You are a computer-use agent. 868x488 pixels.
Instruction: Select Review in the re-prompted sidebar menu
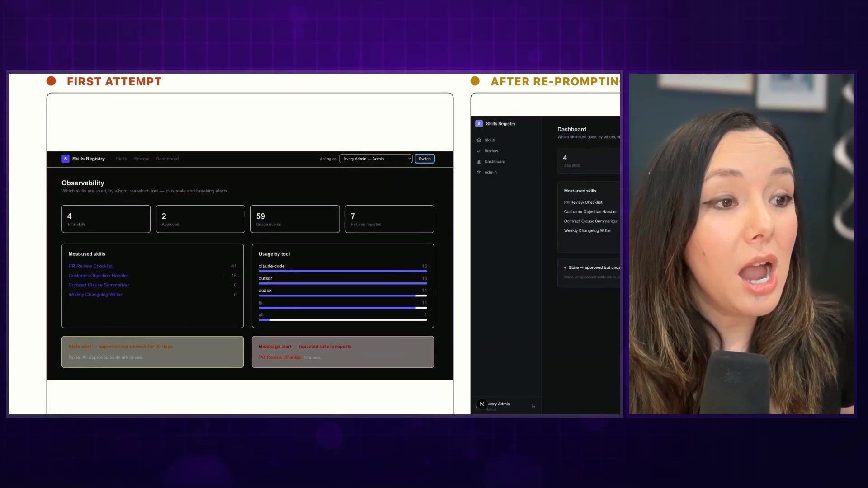(x=491, y=151)
